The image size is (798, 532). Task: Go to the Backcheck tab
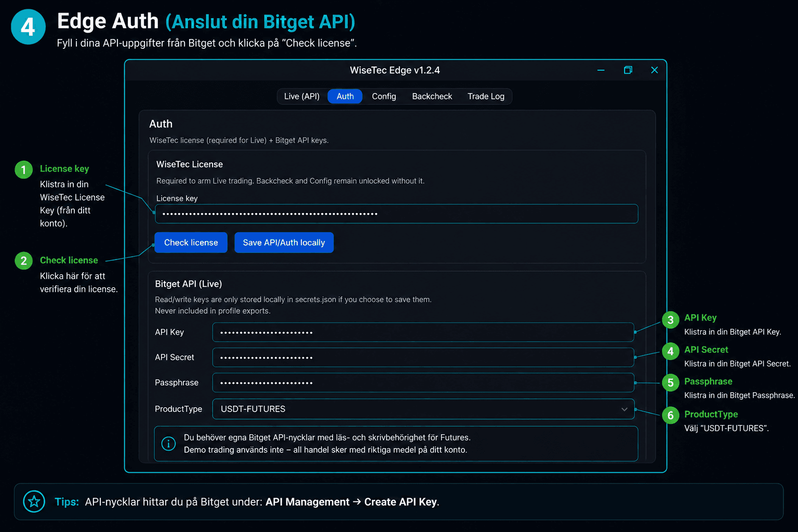coord(432,97)
